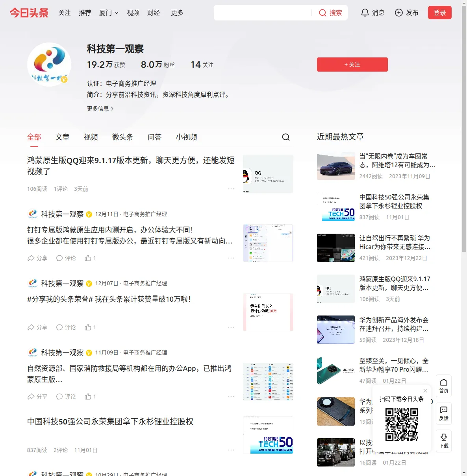Open the green 华为畅享70 Pro phone thumbnail
The image size is (467, 476).
click(x=336, y=371)
